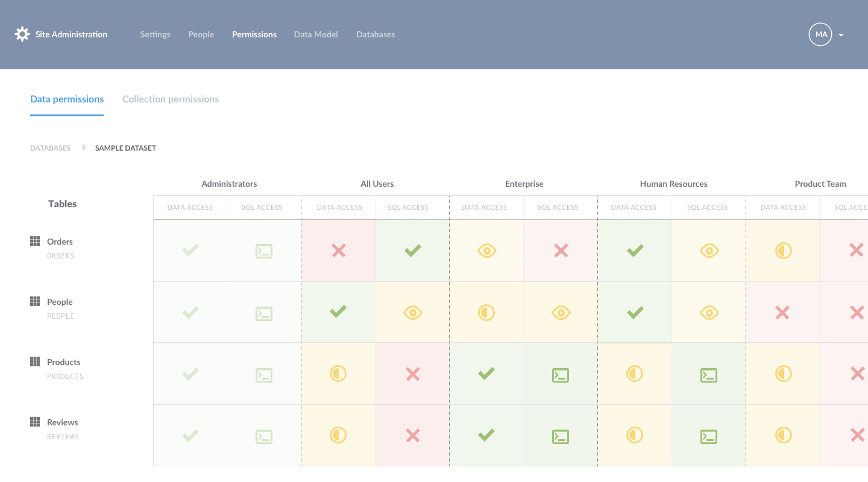Image resolution: width=868 pixels, height=482 pixels.
Task: Change Enterprise data access for Reviews
Action: pyautogui.click(x=486, y=435)
